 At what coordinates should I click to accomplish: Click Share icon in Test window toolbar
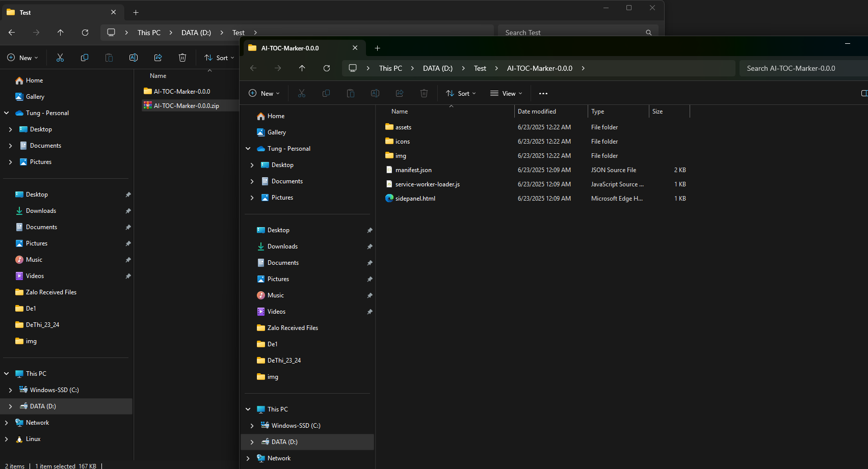click(x=158, y=58)
